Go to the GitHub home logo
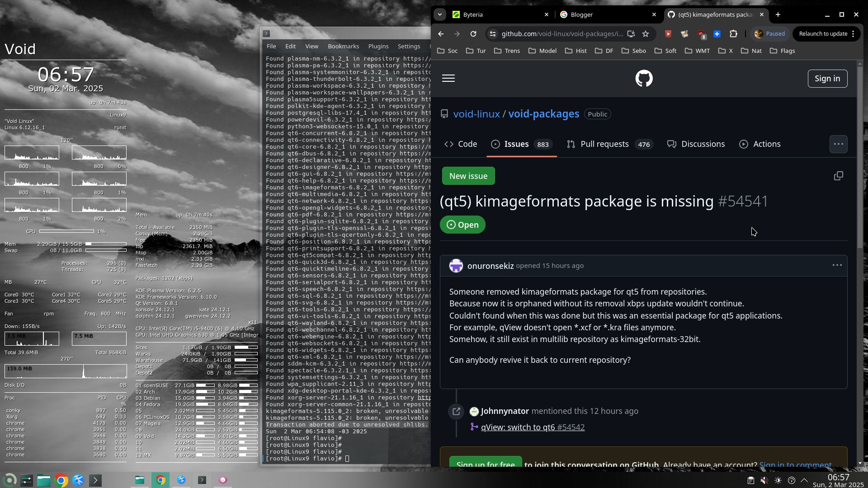Viewport: 868px width, 488px height. (644, 78)
